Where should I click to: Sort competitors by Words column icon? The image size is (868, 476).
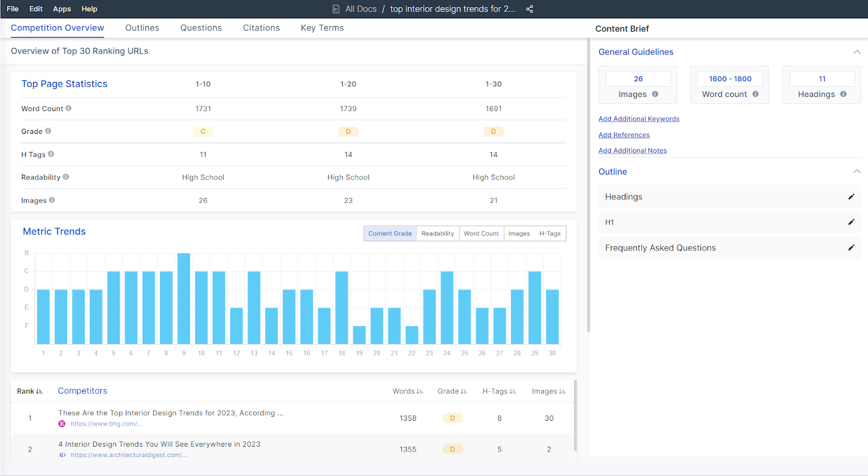click(x=420, y=391)
